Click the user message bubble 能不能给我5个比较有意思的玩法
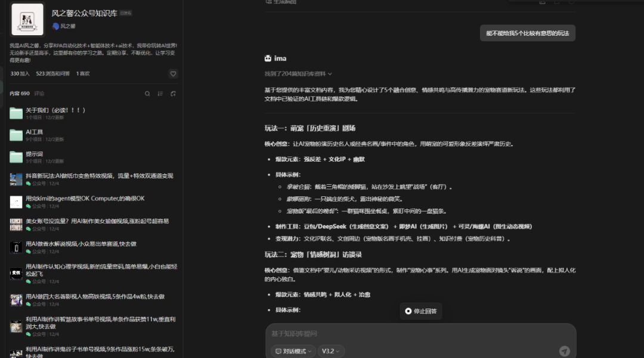 pos(528,33)
